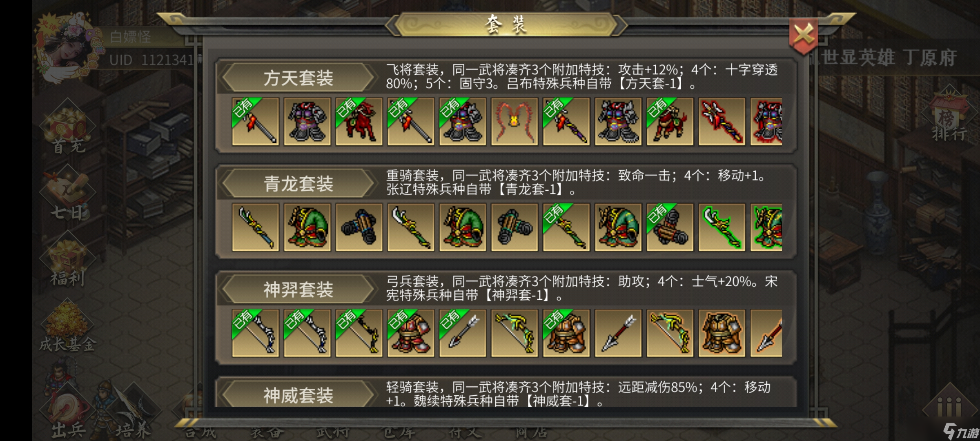Close the 套装 panel with red X
This screenshot has height=441, width=980.
[803, 36]
